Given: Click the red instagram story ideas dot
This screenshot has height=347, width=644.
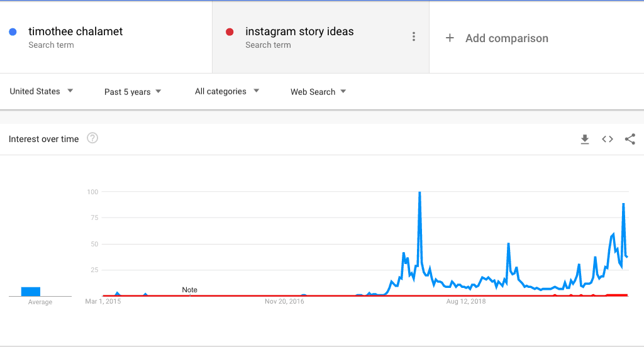Looking at the screenshot, I should 230,31.
